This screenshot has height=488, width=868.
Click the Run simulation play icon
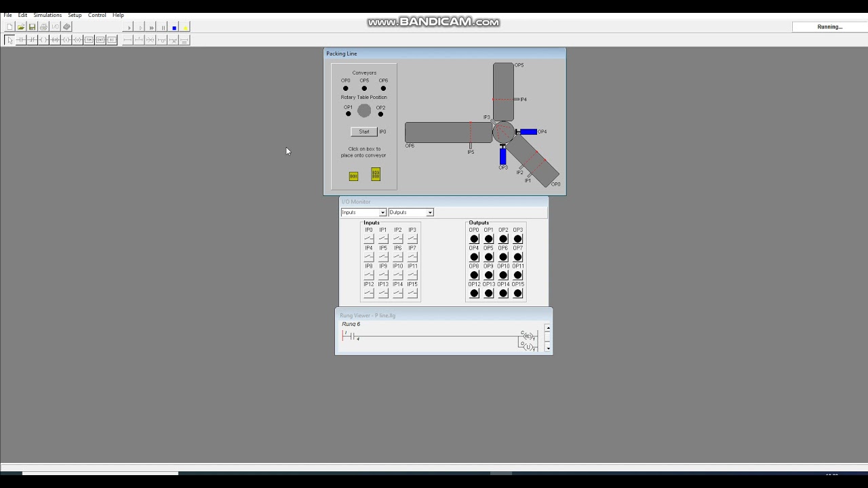click(129, 27)
